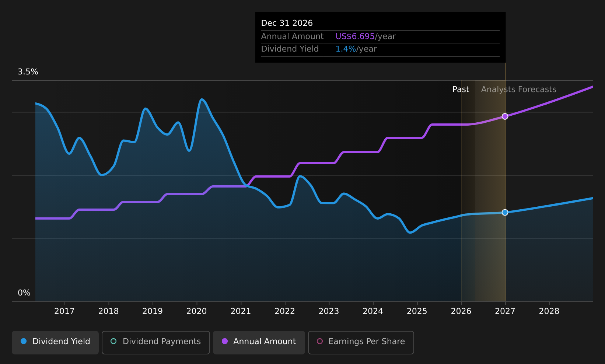This screenshot has height=364, width=605.
Task: Enable the Dividend Payments legend series
Action: pos(155,342)
